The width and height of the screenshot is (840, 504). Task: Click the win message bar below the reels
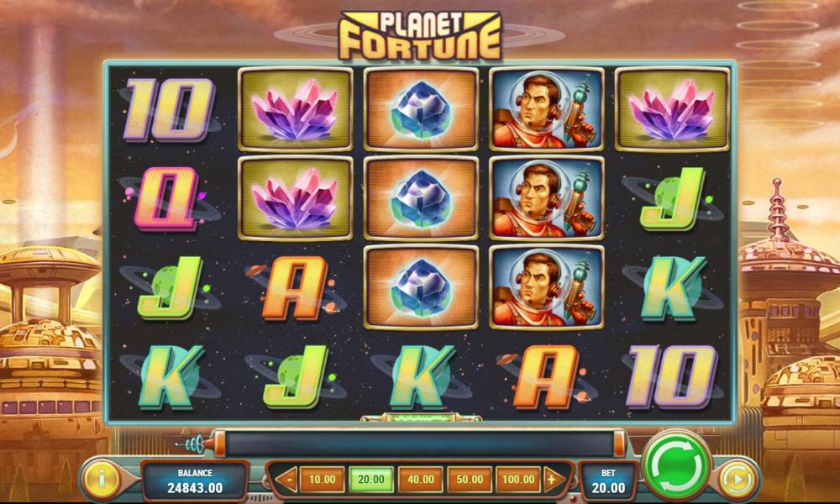[x=421, y=444]
